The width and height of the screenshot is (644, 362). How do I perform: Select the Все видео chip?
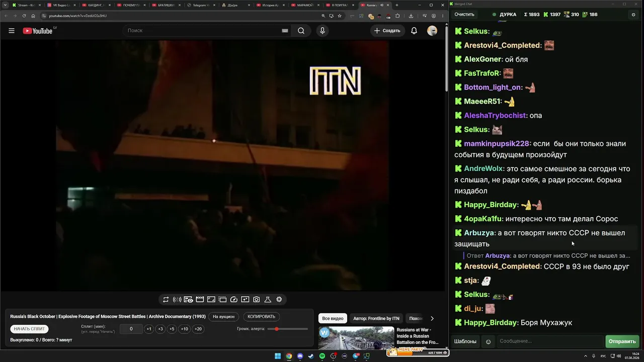333,318
